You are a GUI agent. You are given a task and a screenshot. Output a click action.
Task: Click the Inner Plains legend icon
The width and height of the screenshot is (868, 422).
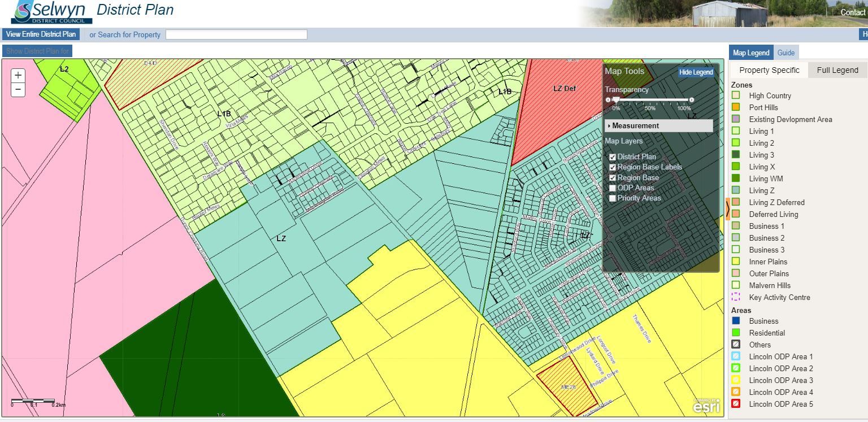click(736, 262)
